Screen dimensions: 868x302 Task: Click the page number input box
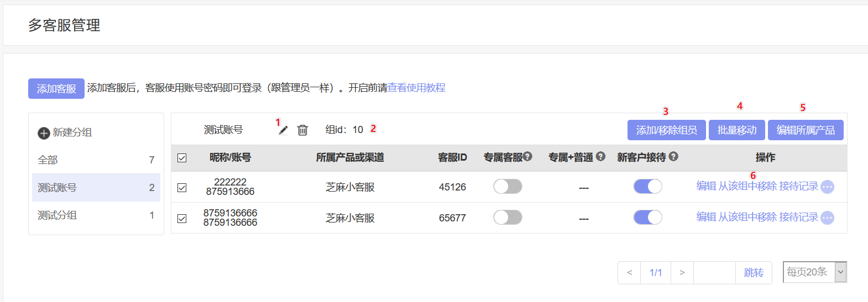point(714,273)
